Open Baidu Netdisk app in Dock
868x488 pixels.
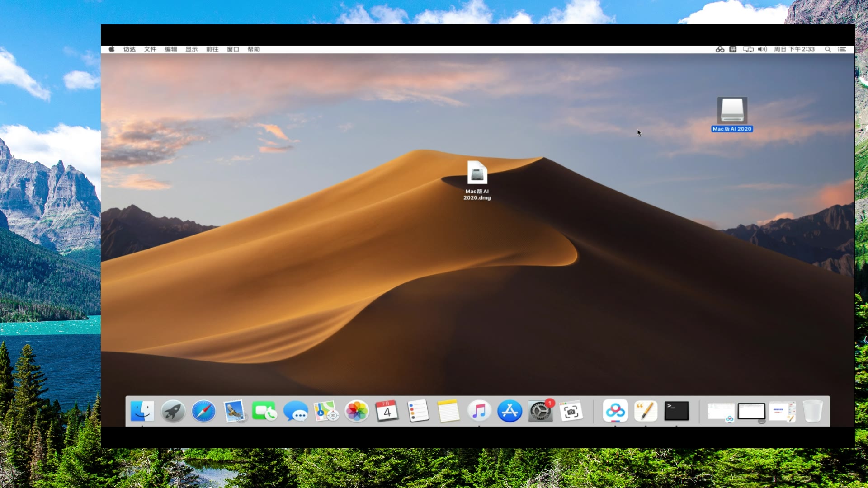(x=615, y=411)
